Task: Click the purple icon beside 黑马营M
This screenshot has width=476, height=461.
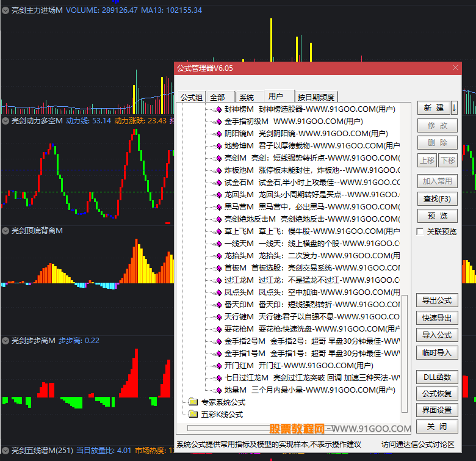Action: pyautogui.click(x=218, y=207)
